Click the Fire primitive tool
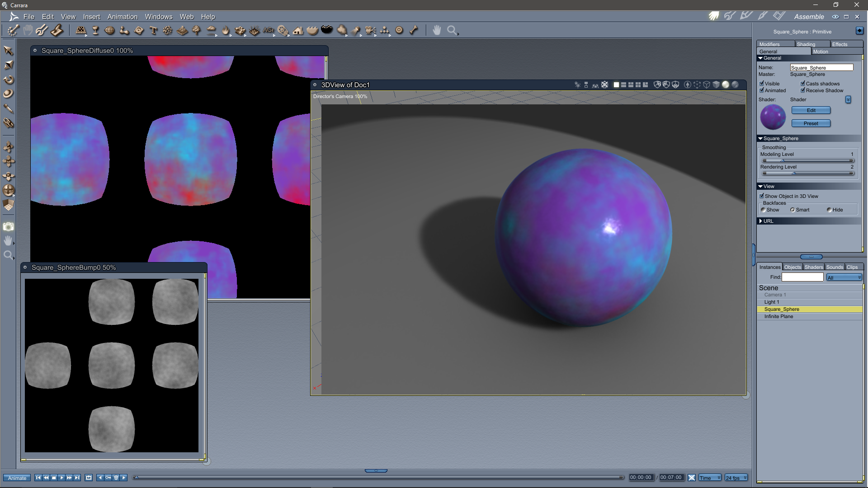The image size is (868, 488). (x=225, y=30)
